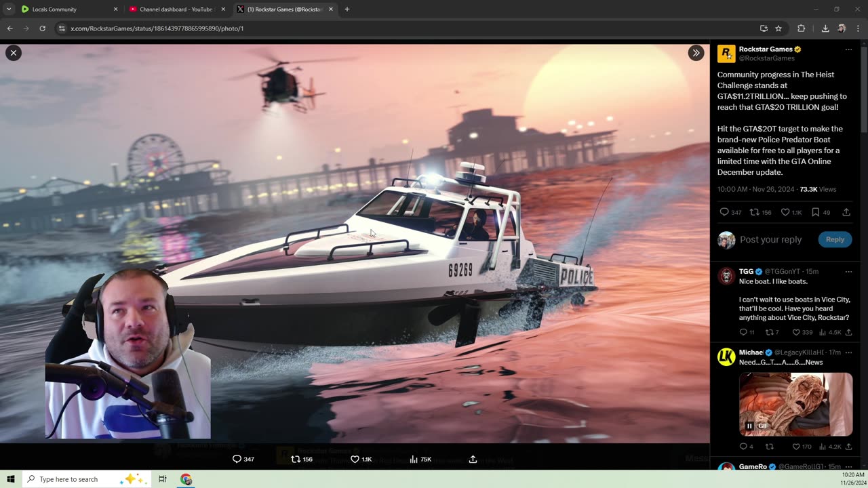Click the Rockstar Games profile avatar
This screenshot has width=868, height=488.
[726, 54]
